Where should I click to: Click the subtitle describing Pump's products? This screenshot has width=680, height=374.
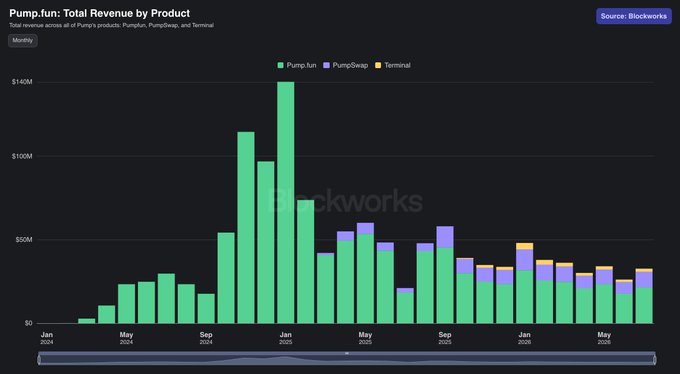(x=111, y=25)
